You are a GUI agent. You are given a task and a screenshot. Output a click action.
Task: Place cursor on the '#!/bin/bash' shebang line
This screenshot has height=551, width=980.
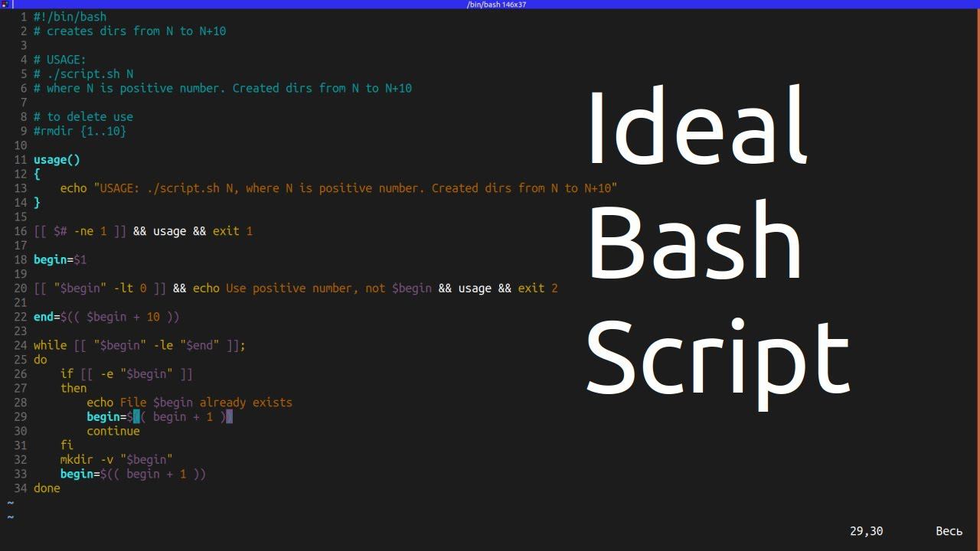pyautogui.click(x=70, y=17)
